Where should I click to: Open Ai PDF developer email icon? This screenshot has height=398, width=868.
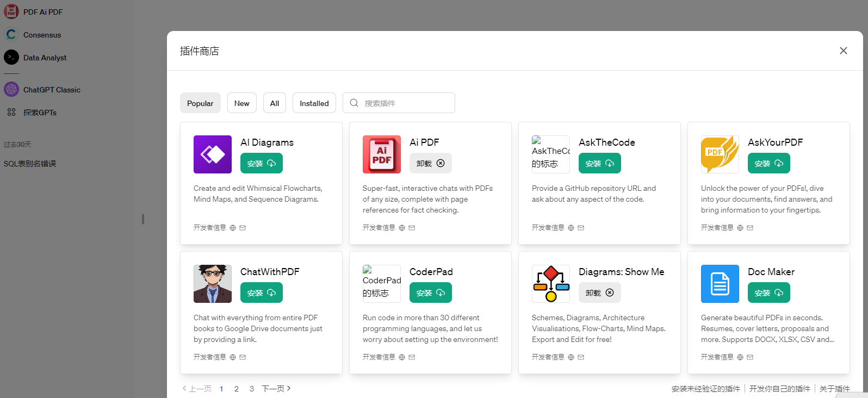click(x=412, y=228)
